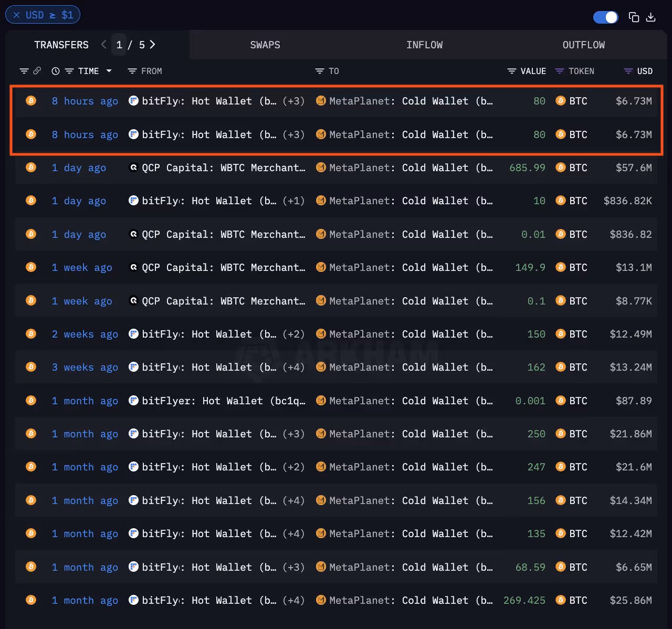Flip the blue toggle switch top-right
The width and height of the screenshot is (672, 629).
[605, 17]
